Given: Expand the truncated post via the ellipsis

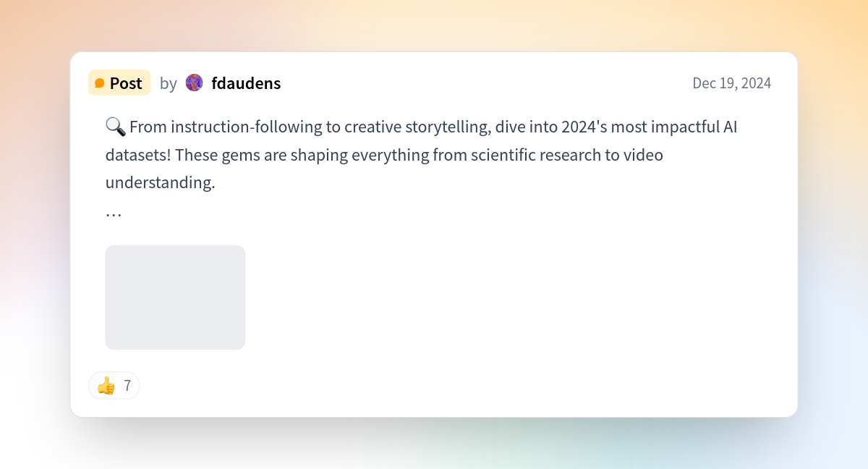Looking at the screenshot, I should tap(114, 214).
